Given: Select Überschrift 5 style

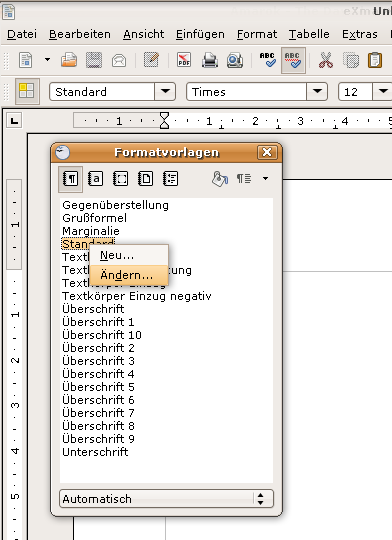Looking at the screenshot, I should 98,387.
